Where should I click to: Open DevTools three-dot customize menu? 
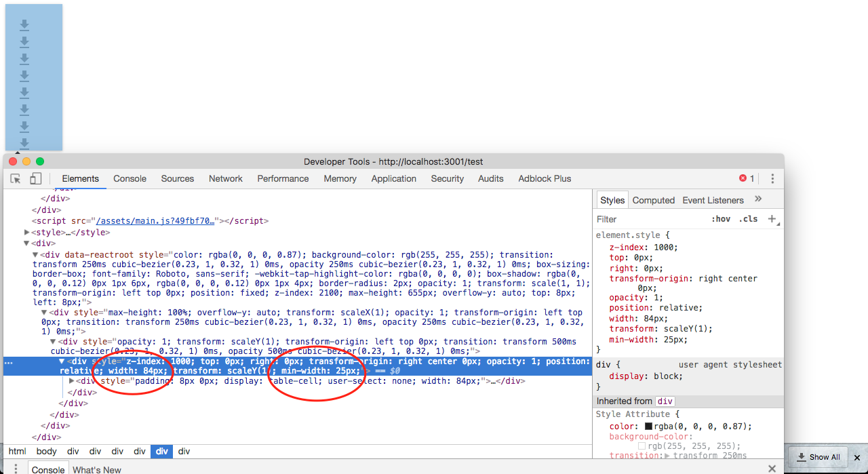point(772,178)
